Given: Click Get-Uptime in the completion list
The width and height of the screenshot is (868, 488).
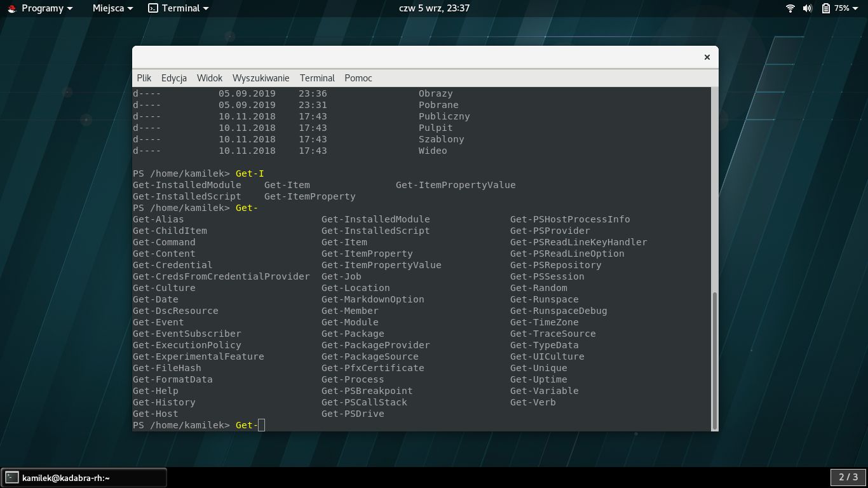Looking at the screenshot, I should coord(538,379).
